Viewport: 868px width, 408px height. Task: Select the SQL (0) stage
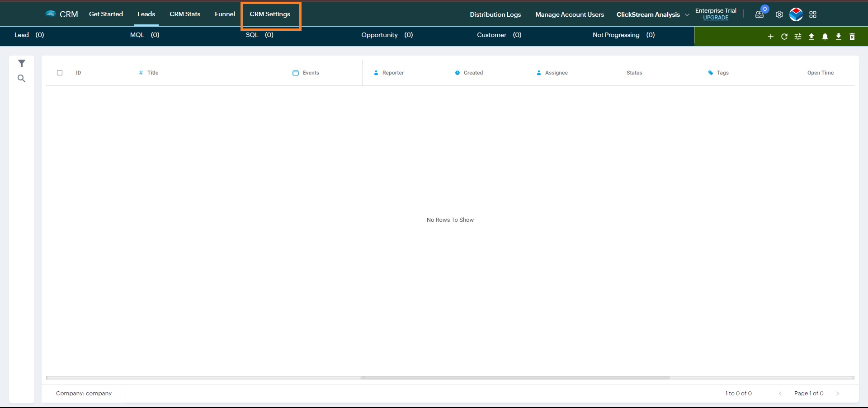(x=259, y=35)
